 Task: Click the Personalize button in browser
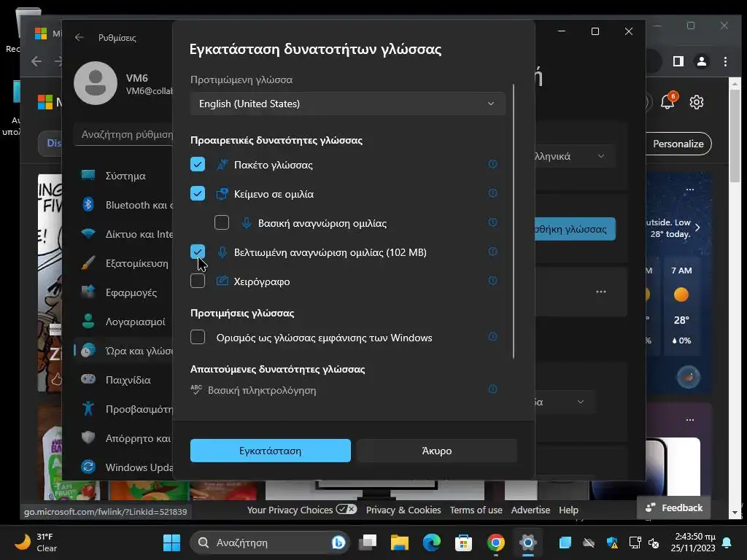pos(678,144)
